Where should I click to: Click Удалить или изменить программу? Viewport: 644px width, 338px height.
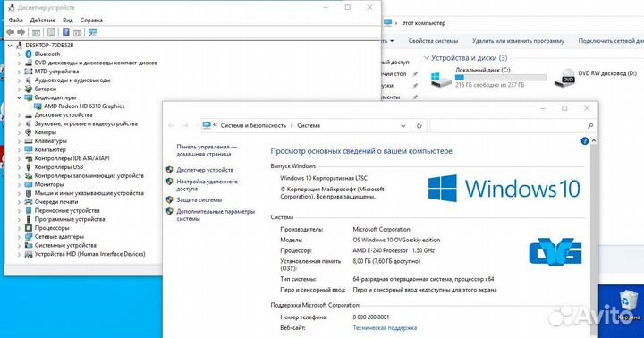518,41
